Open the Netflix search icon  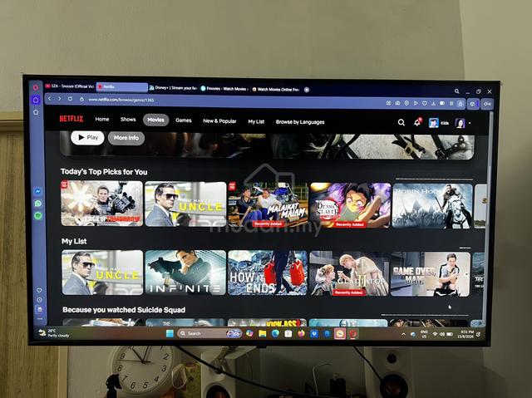(401, 122)
